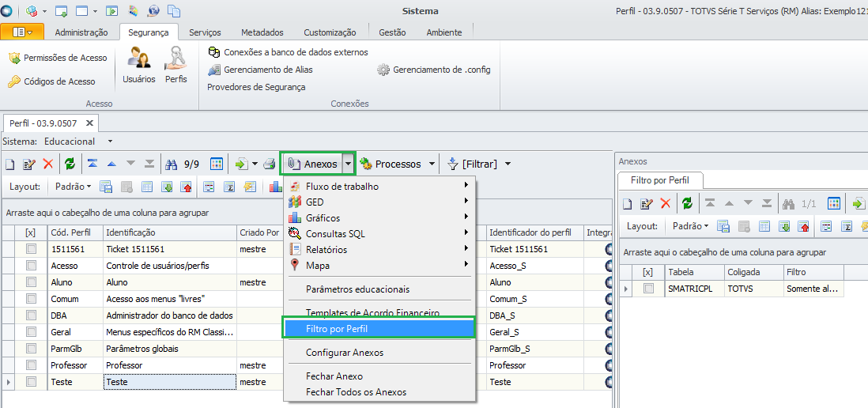Viewport: 868px width, 408px height.
Task: Go to first record in main toolbar
Action: tap(92, 164)
